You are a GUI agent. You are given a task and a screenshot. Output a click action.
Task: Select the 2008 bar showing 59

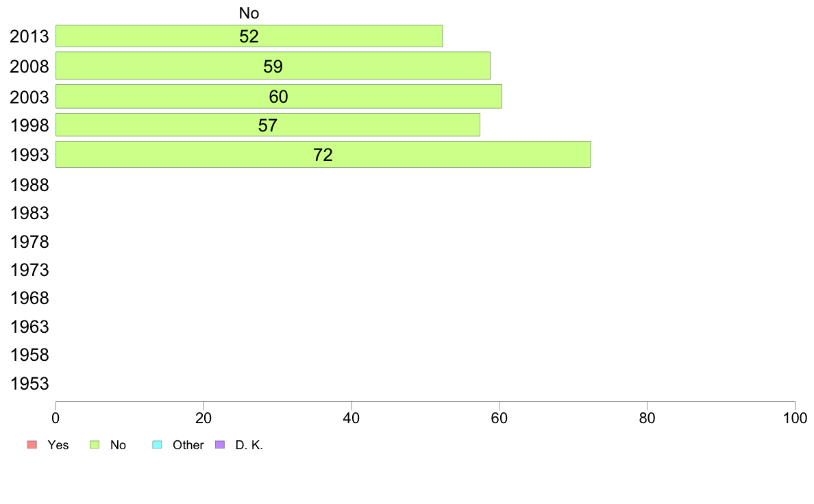273,66
